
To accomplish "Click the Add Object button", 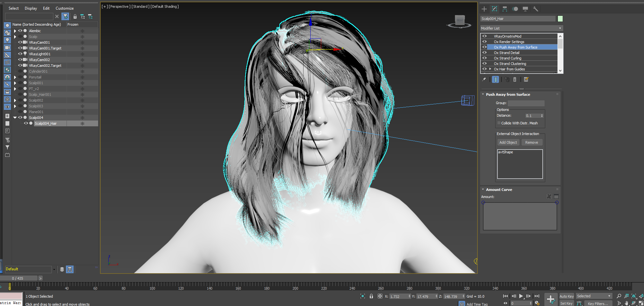I will pos(508,142).
